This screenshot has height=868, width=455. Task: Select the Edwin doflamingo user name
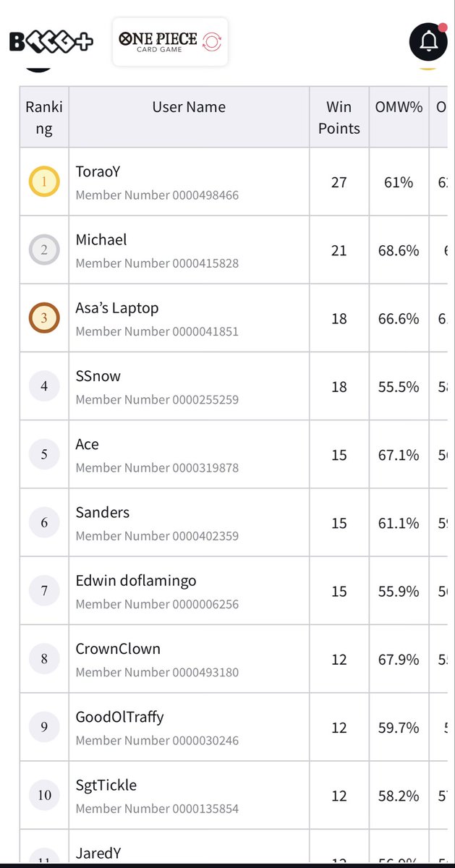[136, 580]
